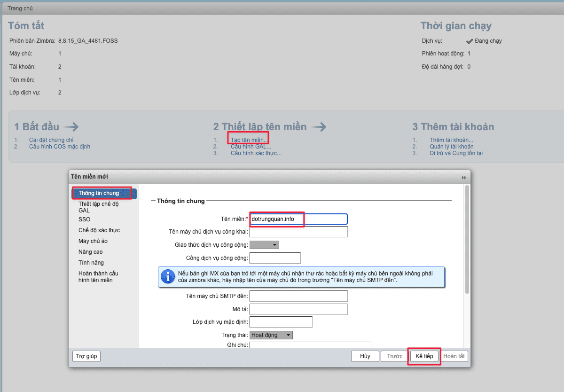This screenshot has height=392, width=564.
Task: Click the blue info icon in notice
Action: (x=168, y=277)
